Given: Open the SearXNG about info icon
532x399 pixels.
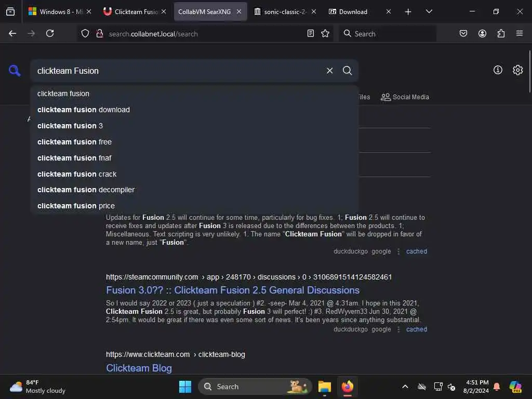Looking at the screenshot, I should tap(498, 70).
